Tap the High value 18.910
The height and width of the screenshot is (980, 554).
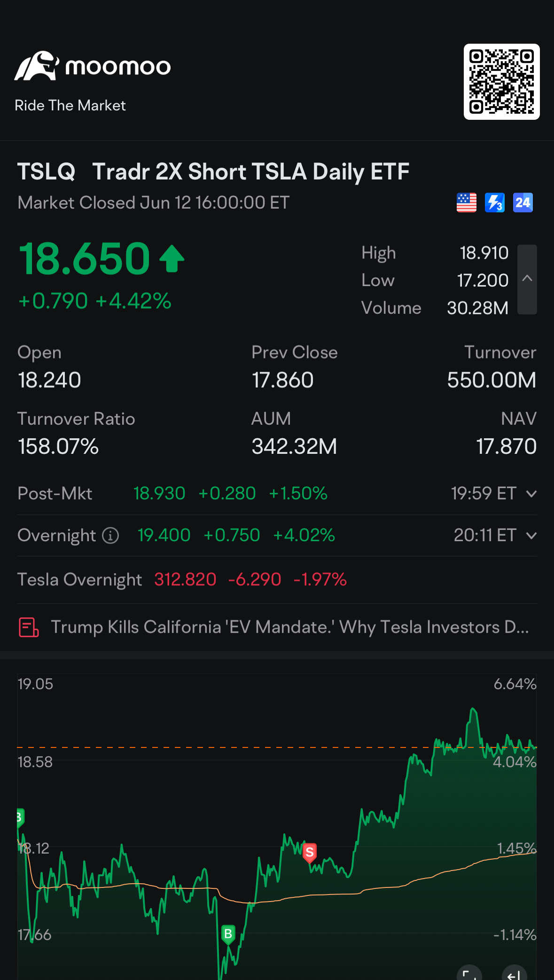coord(484,253)
